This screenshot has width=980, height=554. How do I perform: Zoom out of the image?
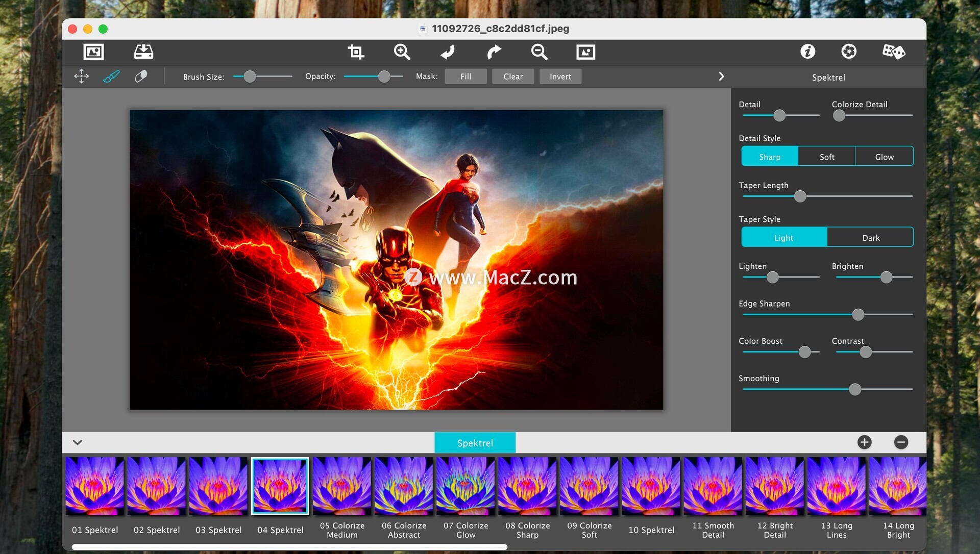pyautogui.click(x=539, y=52)
